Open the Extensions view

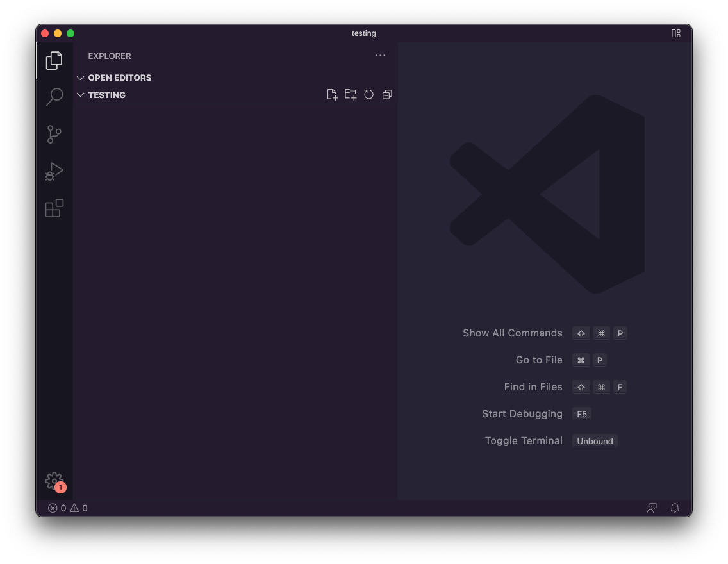point(54,208)
